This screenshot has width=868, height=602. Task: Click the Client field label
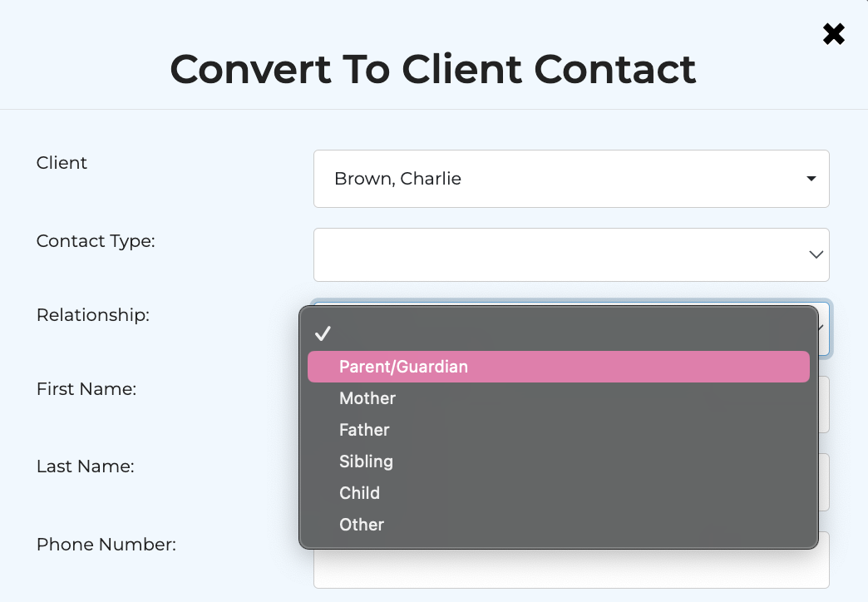pyautogui.click(x=62, y=163)
